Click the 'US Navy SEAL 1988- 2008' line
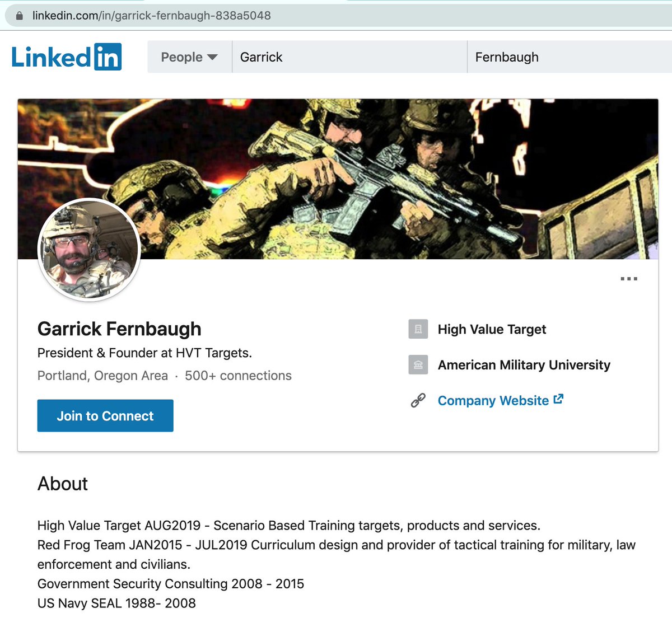The width and height of the screenshot is (672, 632). [116, 603]
